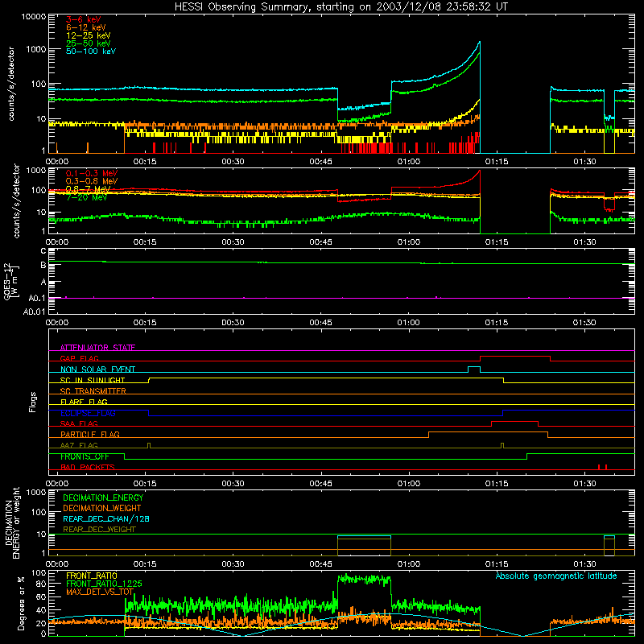Click the HESSI Observing Summary title text

(341, 7)
